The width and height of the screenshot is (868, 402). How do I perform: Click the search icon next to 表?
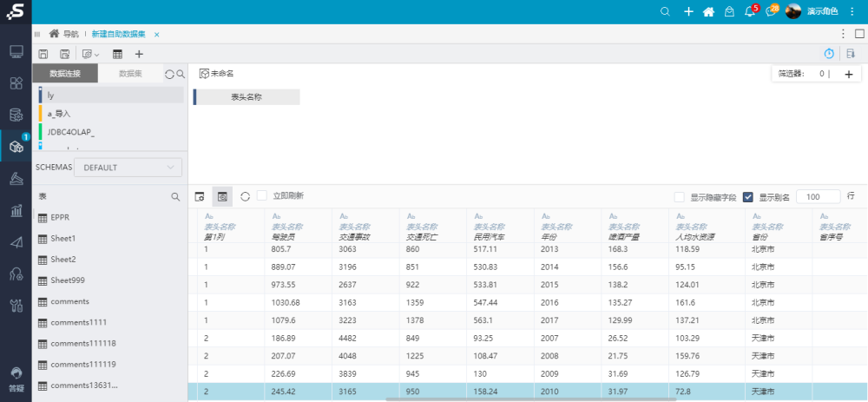[x=175, y=197]
